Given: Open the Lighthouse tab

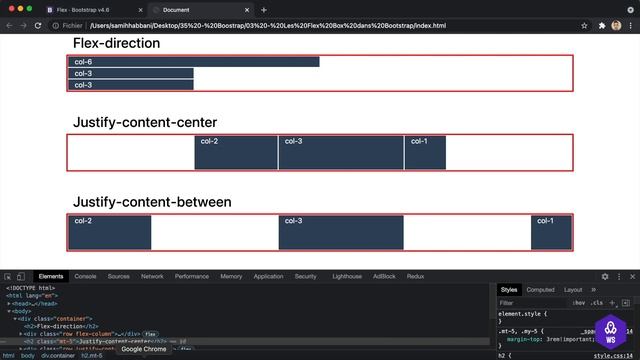Looking at the screenshot, I should pyautogui.click(x=347, y=276).
